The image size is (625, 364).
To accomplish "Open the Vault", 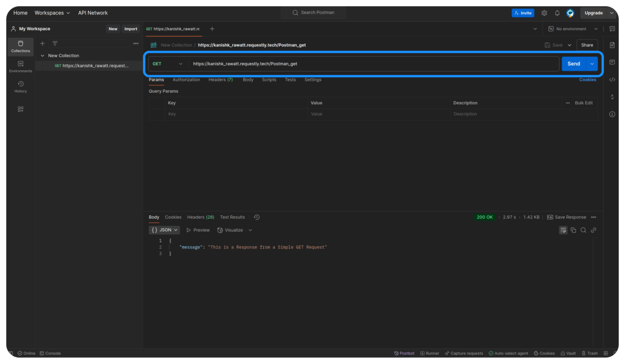I will coord(568,353).
